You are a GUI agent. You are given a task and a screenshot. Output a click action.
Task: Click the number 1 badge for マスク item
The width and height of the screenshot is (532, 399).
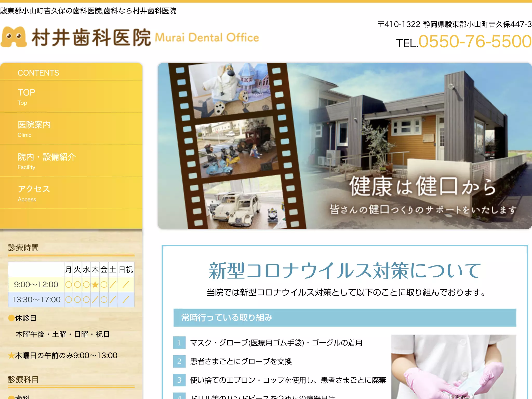179,343
